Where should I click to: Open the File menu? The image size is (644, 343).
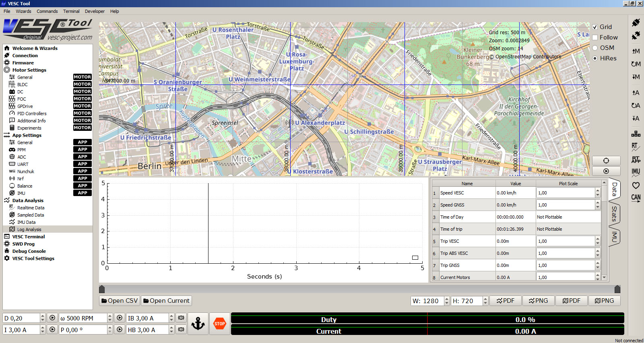pos(7,11)
